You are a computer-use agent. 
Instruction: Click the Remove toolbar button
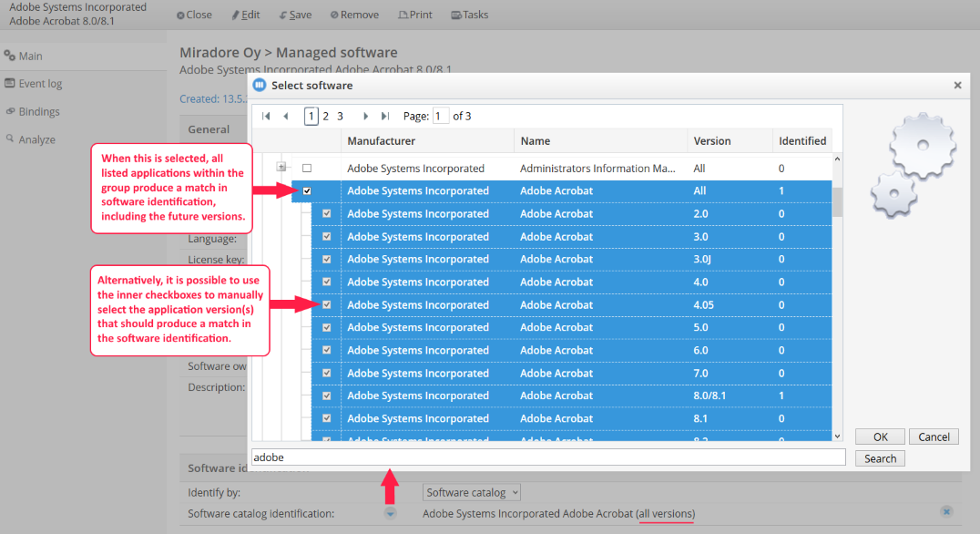coord(354,15)
